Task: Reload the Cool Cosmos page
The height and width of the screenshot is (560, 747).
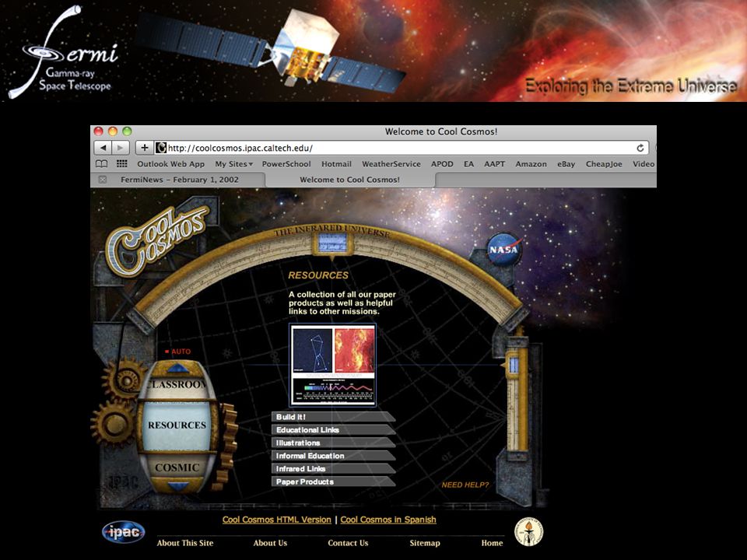Action: coord(640,148)
